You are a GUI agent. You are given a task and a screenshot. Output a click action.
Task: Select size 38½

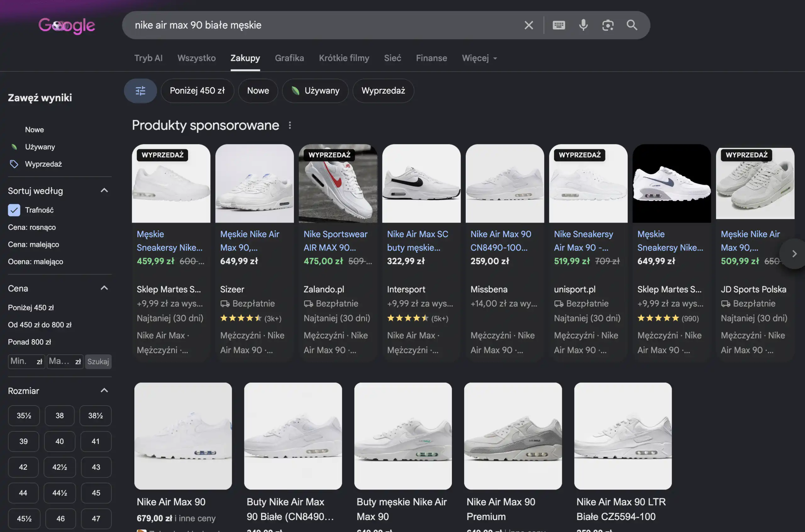click(x=96, y=416)
